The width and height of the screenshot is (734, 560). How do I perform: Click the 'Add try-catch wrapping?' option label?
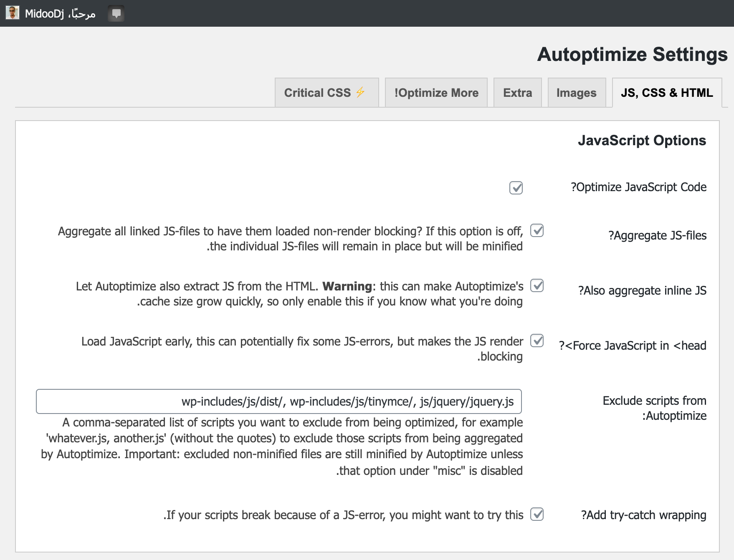[x=643, y=515]
